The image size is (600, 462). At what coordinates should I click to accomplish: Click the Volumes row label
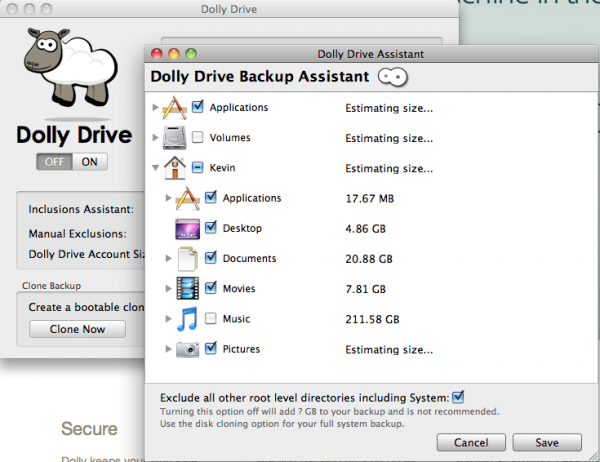coord(230,138)
